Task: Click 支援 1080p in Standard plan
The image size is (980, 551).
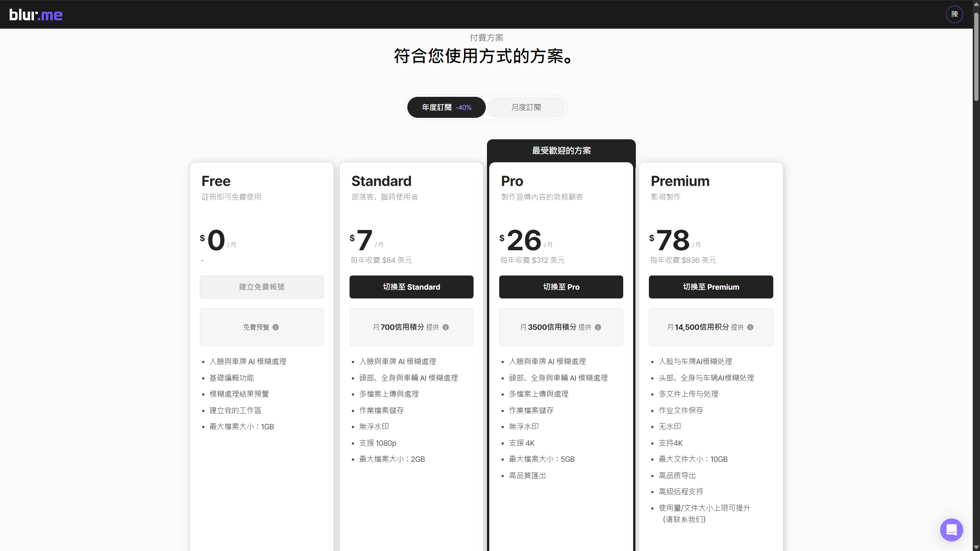Action: point(377,443)
